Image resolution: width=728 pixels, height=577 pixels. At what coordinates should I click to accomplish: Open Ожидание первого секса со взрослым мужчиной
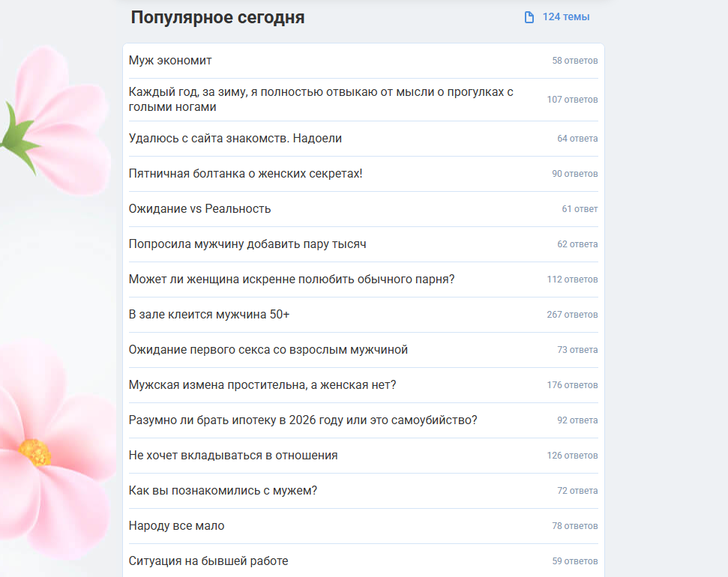[x=268, y=349]
